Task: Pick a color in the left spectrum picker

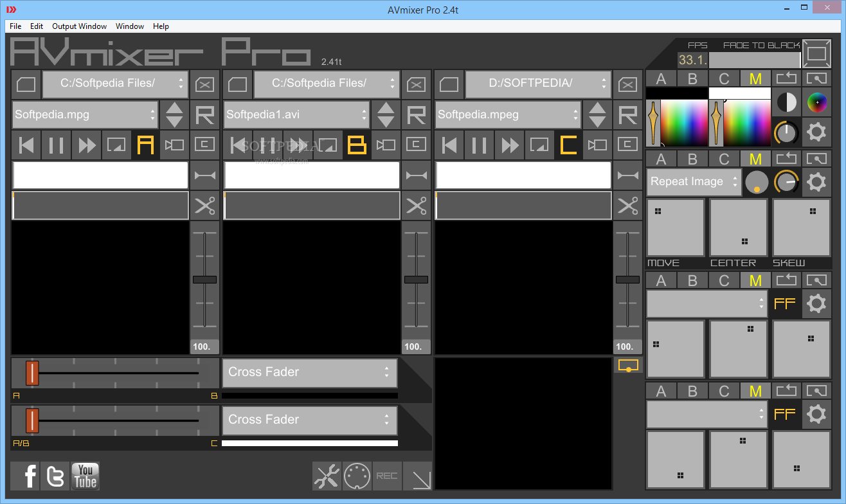Action: 683,123
